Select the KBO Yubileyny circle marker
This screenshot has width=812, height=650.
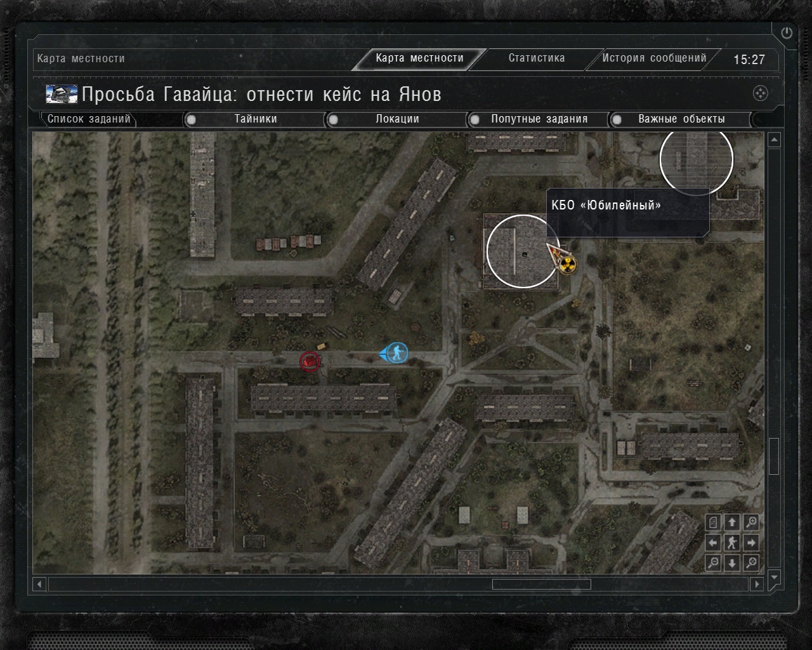point(523,251)
